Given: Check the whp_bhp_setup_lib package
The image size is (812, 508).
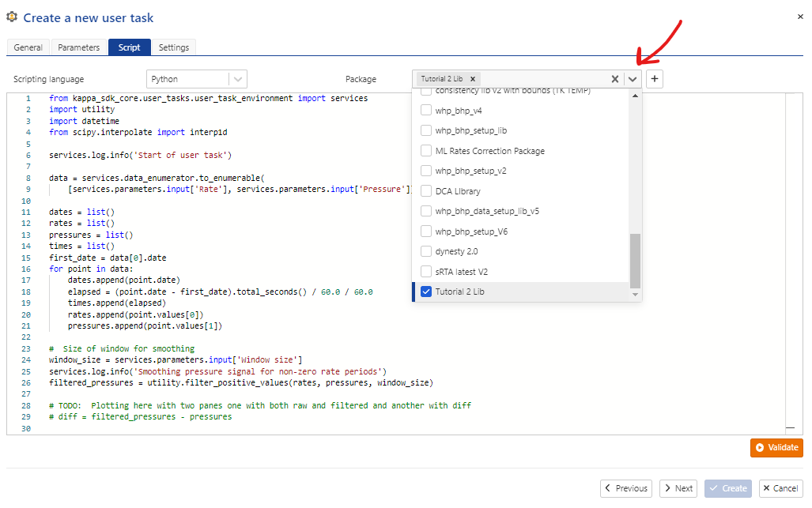Looking at the screenshot, I should (426, 130).
